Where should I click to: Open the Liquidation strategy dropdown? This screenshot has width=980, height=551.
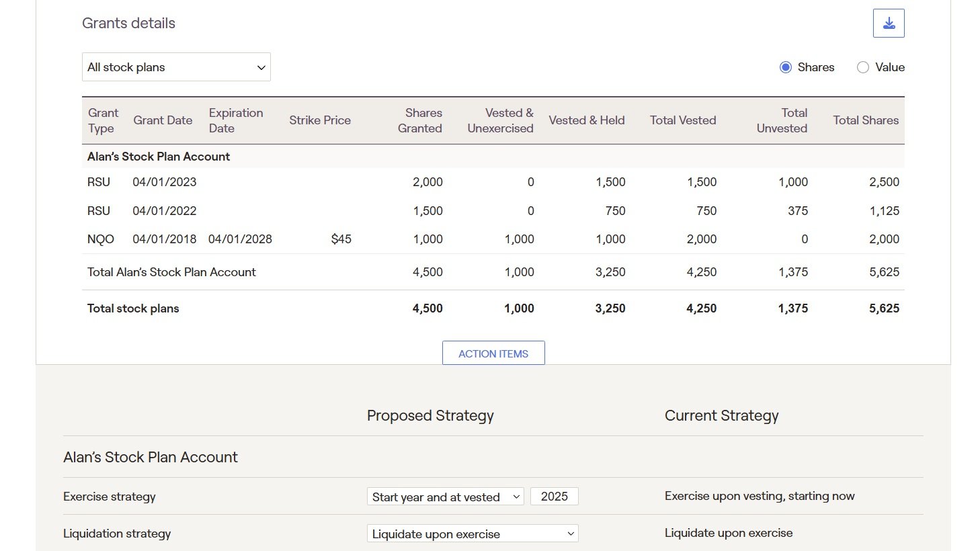pyautogui.click(x=473, y=534)
